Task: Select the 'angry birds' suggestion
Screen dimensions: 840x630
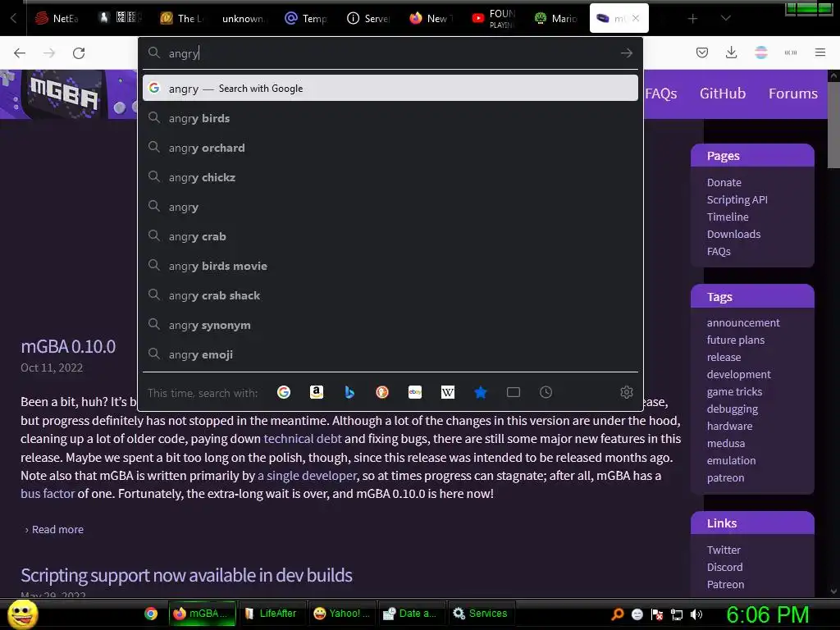Action: click(390, 118)
